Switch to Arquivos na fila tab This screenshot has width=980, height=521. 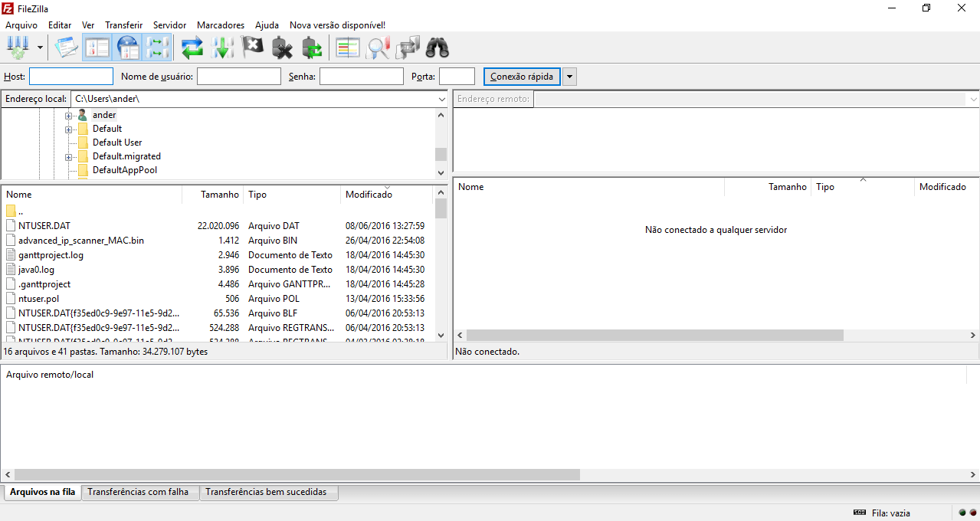42,492
